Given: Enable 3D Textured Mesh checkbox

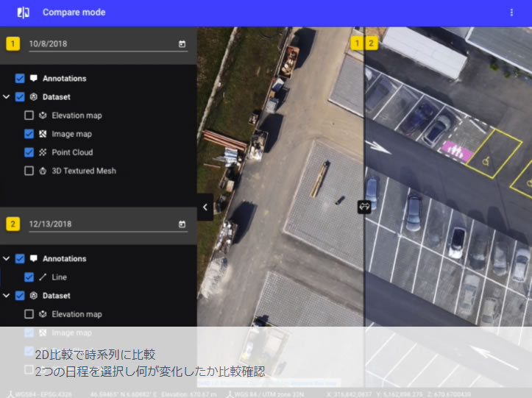Looking at the screenshot, I should click(29, 171).
